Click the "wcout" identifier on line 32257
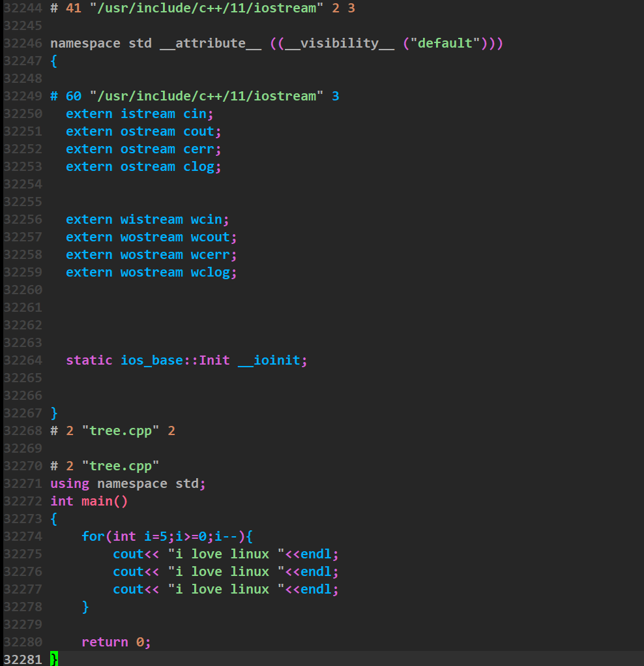This screenshot has height=666, width=644. click(x=210, y=237)
